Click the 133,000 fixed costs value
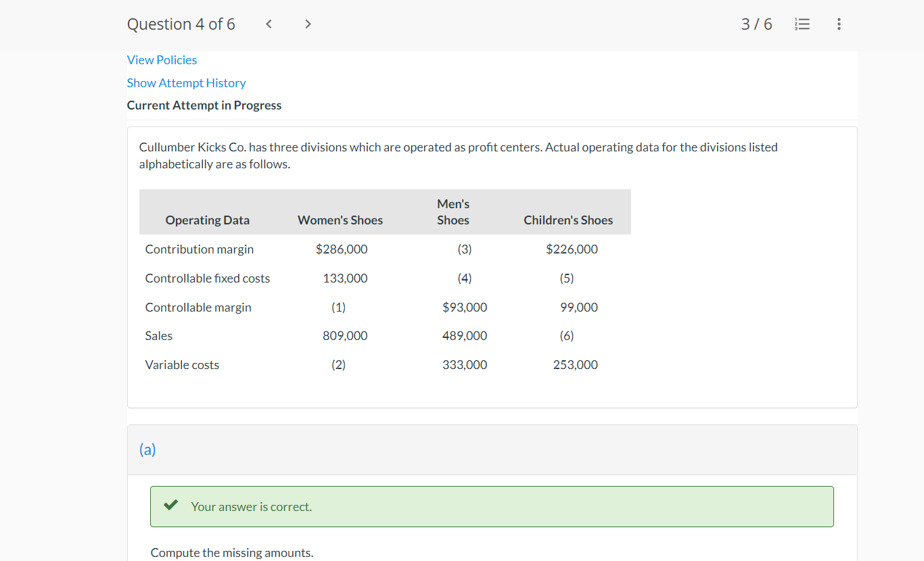Viewport: 924px width, 561px height. [345, 278]
